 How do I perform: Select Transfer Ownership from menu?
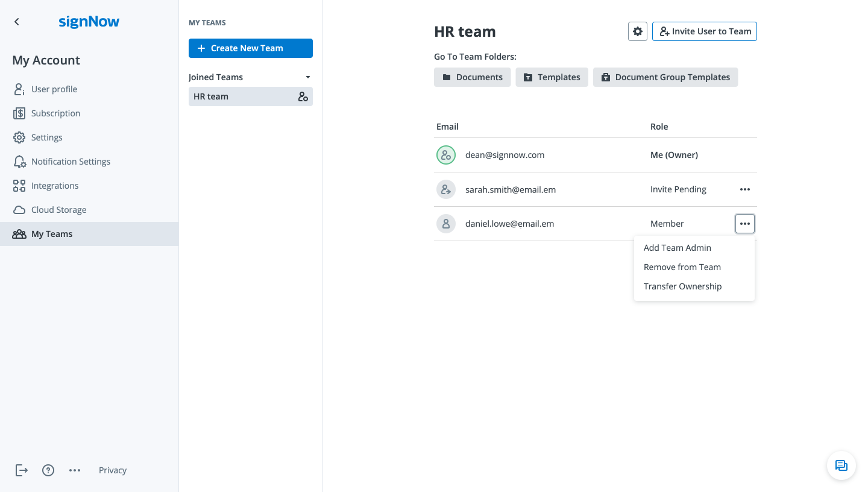tap(682, 286)
